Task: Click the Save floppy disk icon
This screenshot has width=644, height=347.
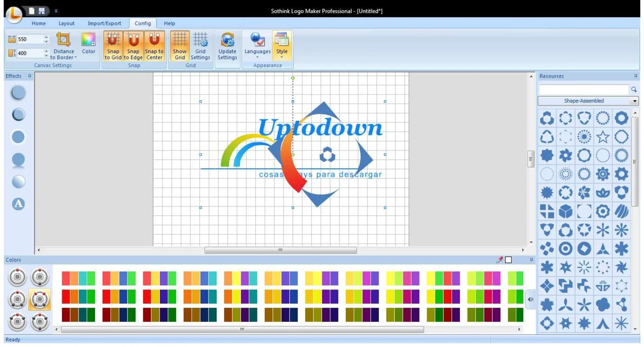Action: tap(42, 10)
